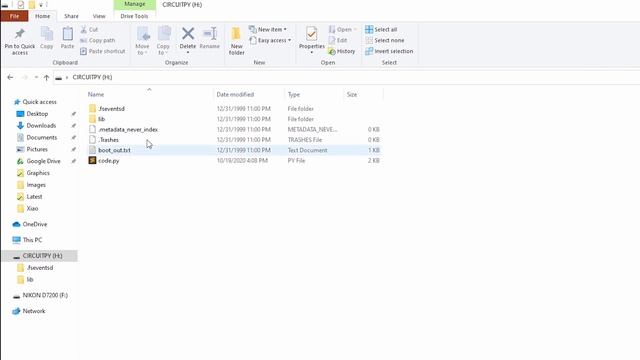Sort by the Size column header

click(352, 94)
